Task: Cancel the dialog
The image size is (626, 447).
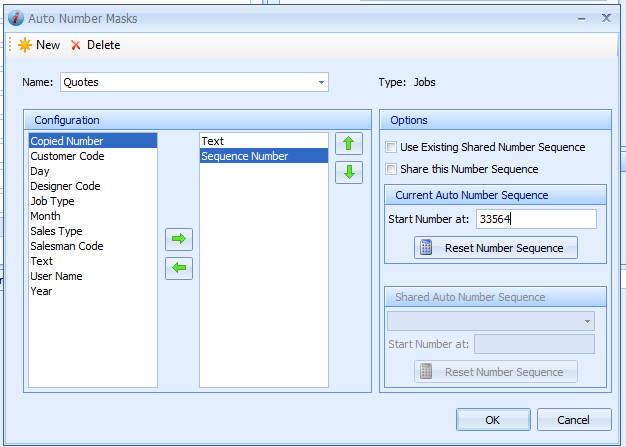Action: (574, 420)
